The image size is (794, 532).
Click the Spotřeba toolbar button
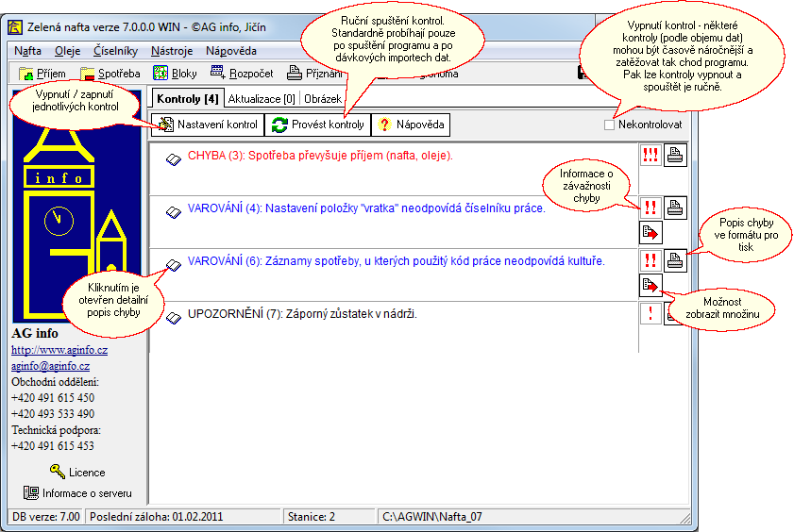(x=110, y=74)
